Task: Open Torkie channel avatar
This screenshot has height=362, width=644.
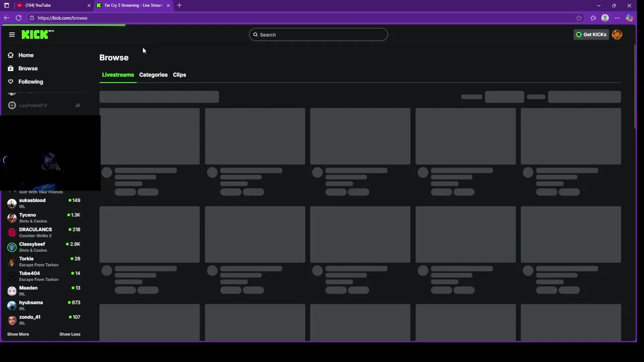Action: click(12, 261)
